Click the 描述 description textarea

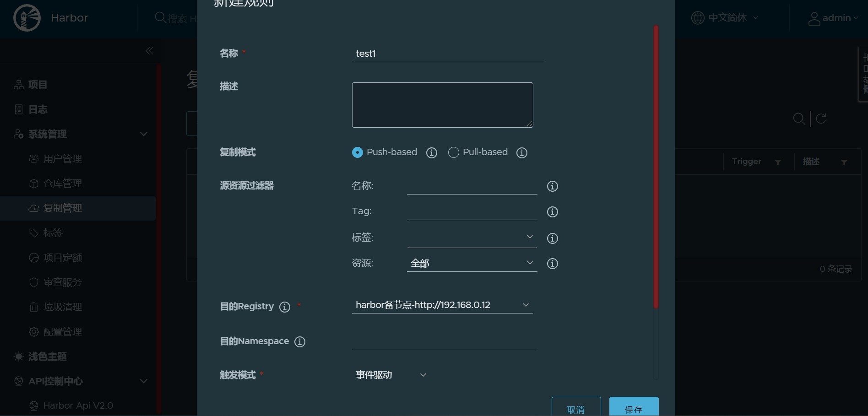coord(443,105)
